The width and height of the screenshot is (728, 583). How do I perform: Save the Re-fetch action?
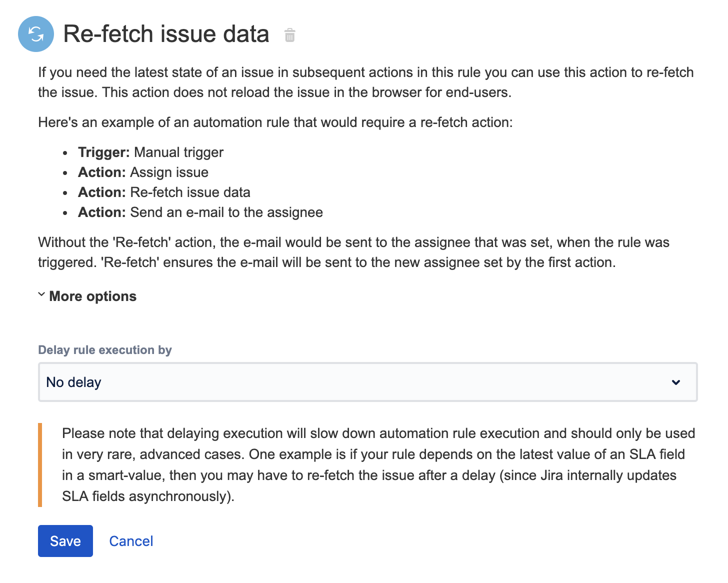pyautogui.click(x=65, y=541)
